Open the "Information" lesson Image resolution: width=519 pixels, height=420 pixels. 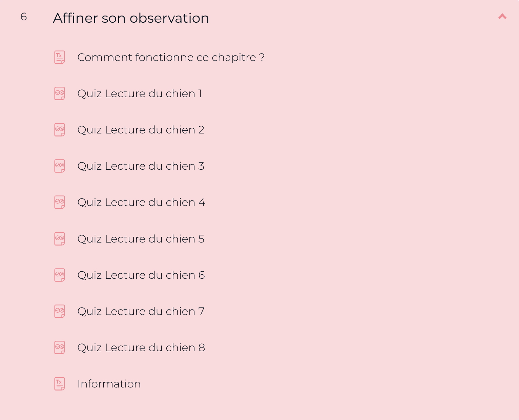[x=109, y=384]
